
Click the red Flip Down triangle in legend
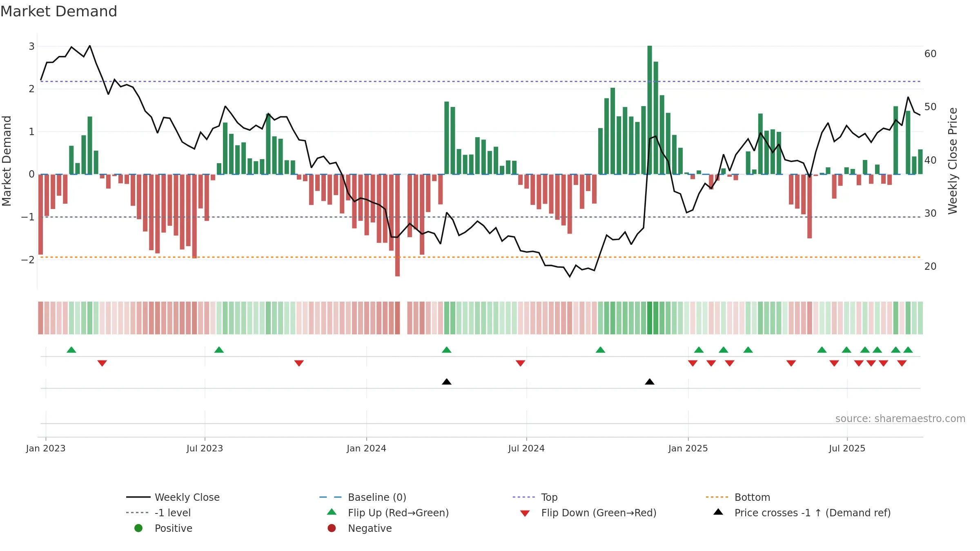click(525, 513)
